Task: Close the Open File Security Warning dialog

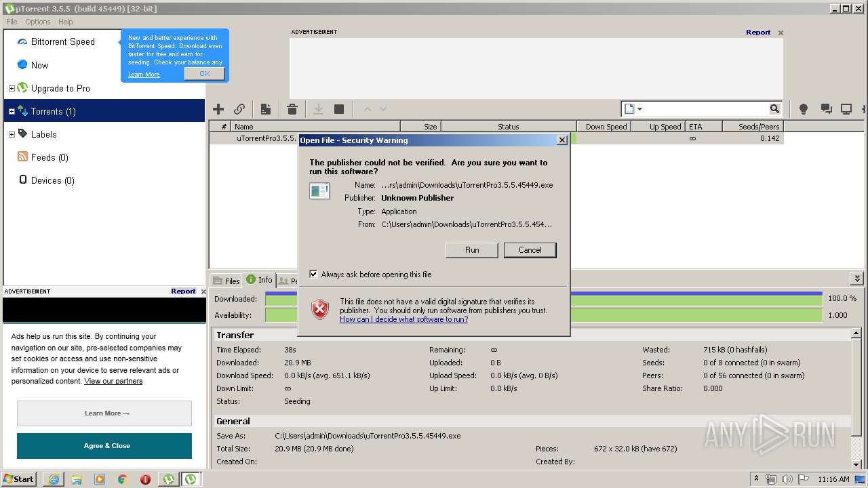Action: (x=561, y=140)
